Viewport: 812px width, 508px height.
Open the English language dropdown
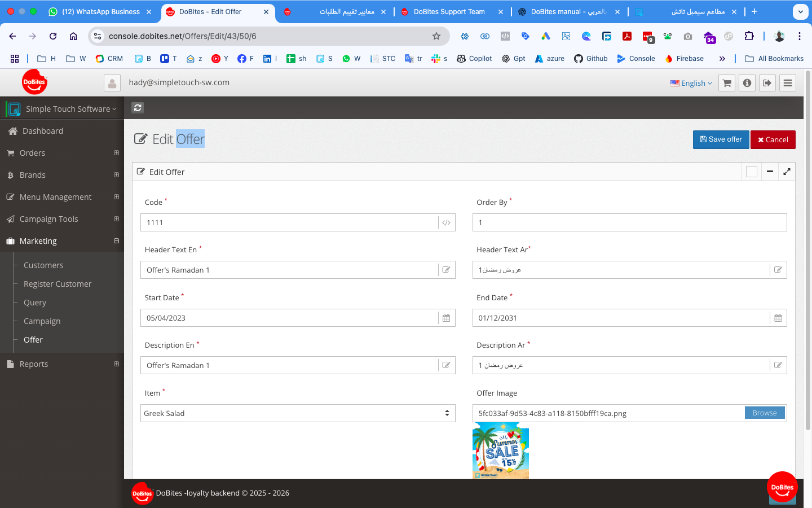coord(691,83)
